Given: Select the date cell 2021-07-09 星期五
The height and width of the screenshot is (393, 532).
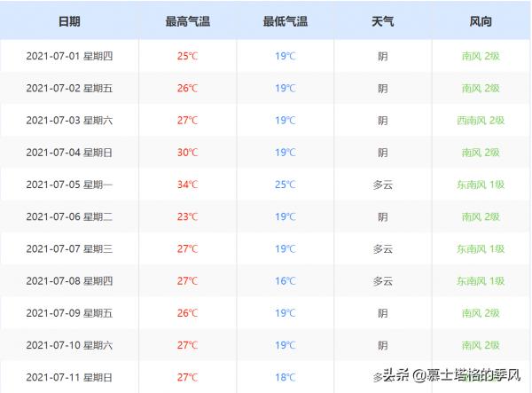Looking at the screenshot, I should click(69, 313).
